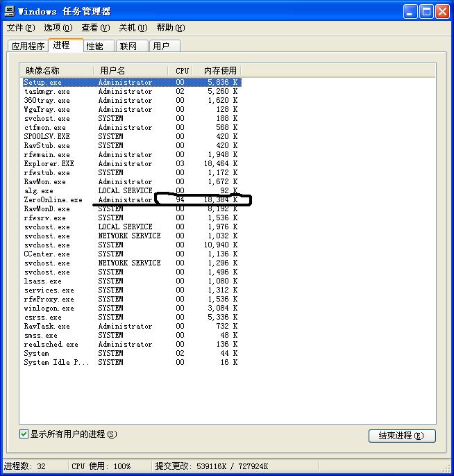This screenshot has height=476, width=454.
Task: Select the alg.exe process
Action: [132, 190]
